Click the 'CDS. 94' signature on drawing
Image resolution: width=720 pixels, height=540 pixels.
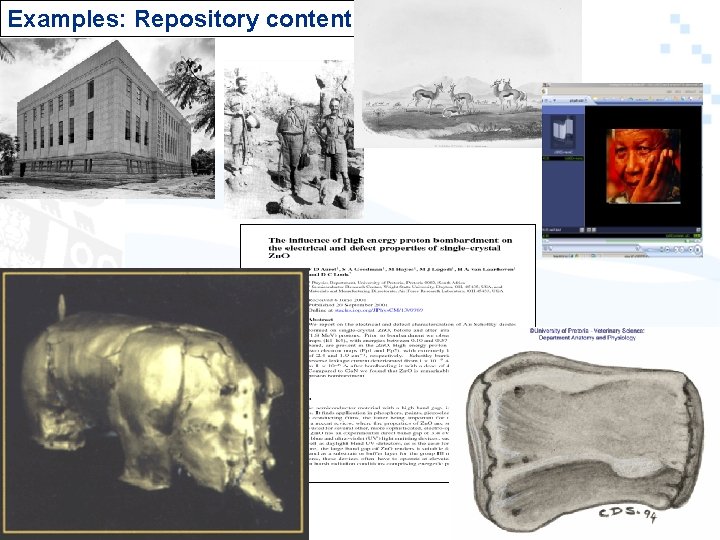pyautogui.click(x=628, y=514)
